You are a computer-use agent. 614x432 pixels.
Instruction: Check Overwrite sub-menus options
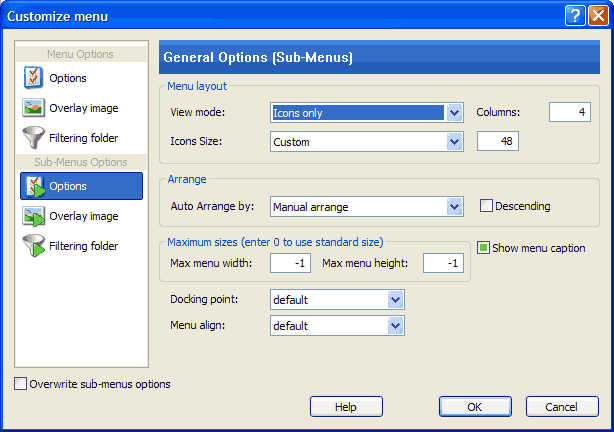pos(21,384)
